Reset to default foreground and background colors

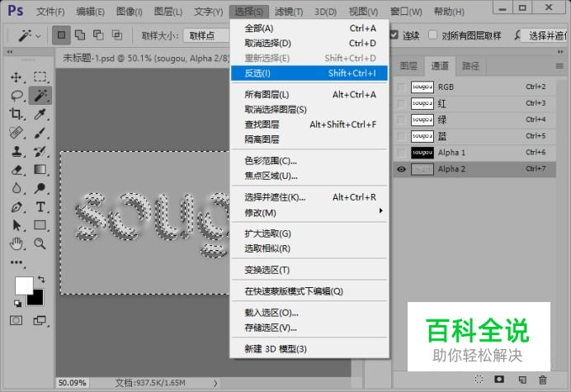(x=17, y=303)
